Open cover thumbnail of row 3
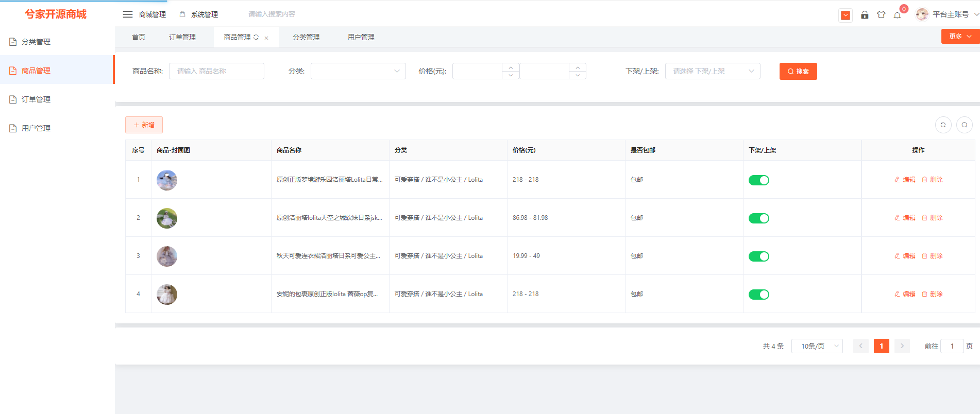The width and height of the screenshot is (980, 414). pos(167,256)
